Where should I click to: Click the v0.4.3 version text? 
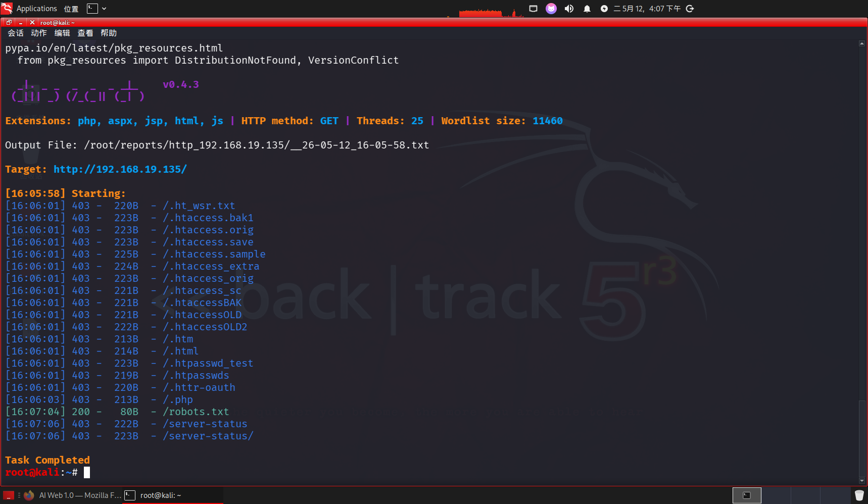pos(181,84)
